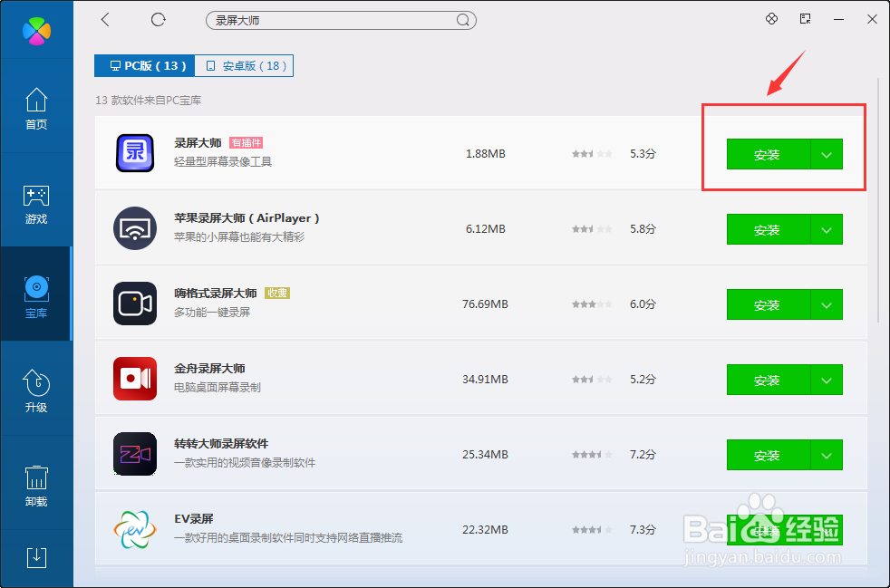
Task: Install 金舟录屏大师
Action: (769, 381)
